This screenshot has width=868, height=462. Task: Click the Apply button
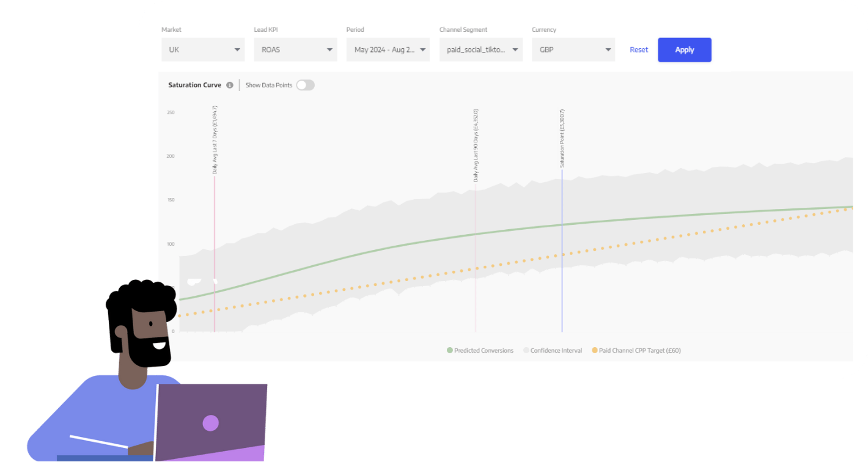pos(685,50)
